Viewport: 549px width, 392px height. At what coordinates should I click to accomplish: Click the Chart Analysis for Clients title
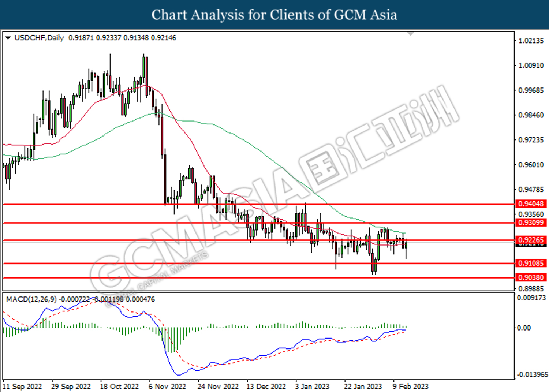click(x=274, y=15)
